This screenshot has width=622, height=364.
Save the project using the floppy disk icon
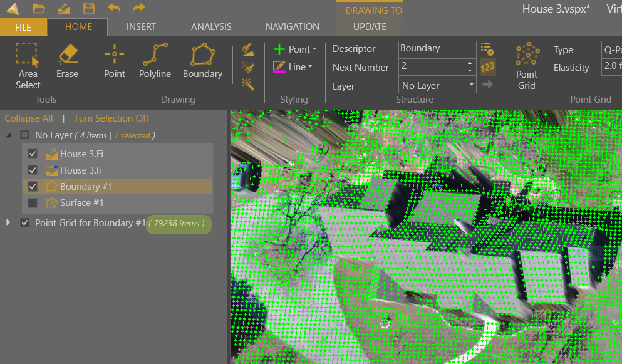89,8
